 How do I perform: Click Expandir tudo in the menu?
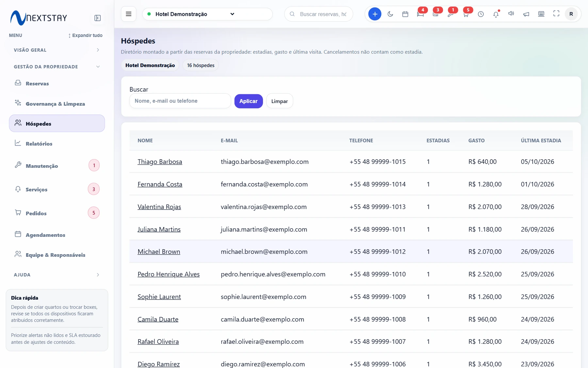pyautogui.click(x=85, y=35)
